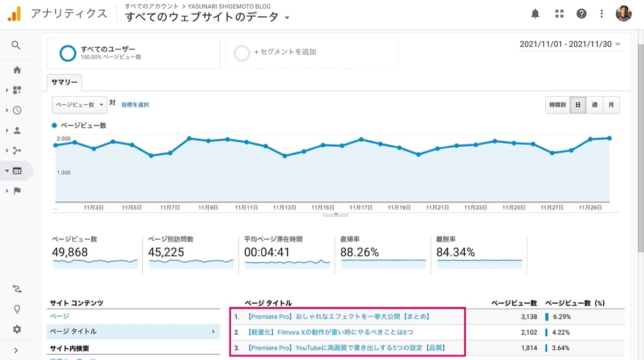This screenshot has width=644, height=360.
Task: Open 【軽量化】Filmora X page title link
Action: (330, 332)
